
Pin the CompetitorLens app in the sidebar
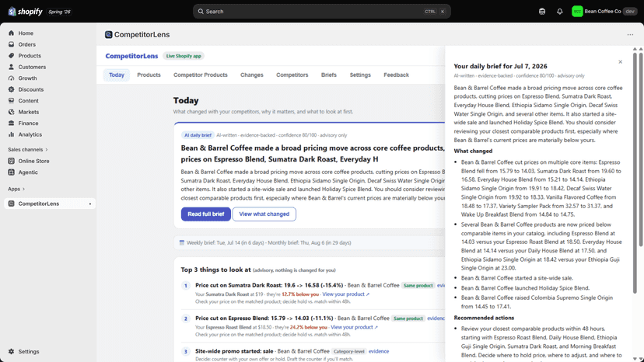(90, 204)
